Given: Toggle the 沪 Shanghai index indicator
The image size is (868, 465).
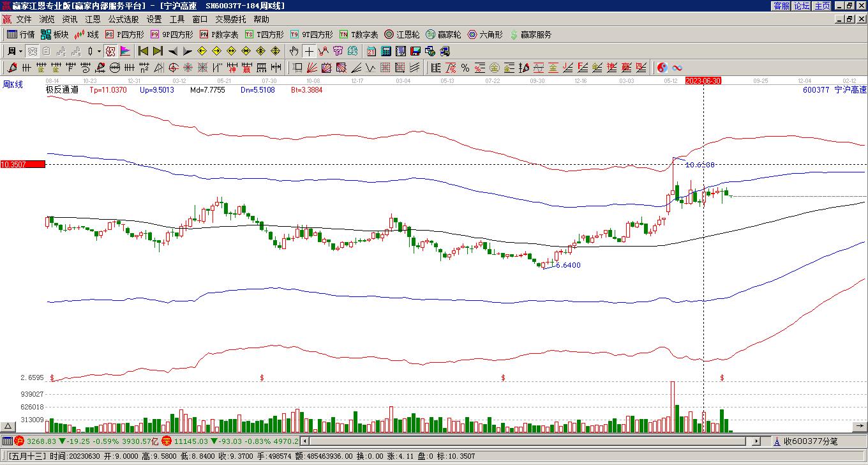Looking at the screenshot, I should click(x=19, y=441).
